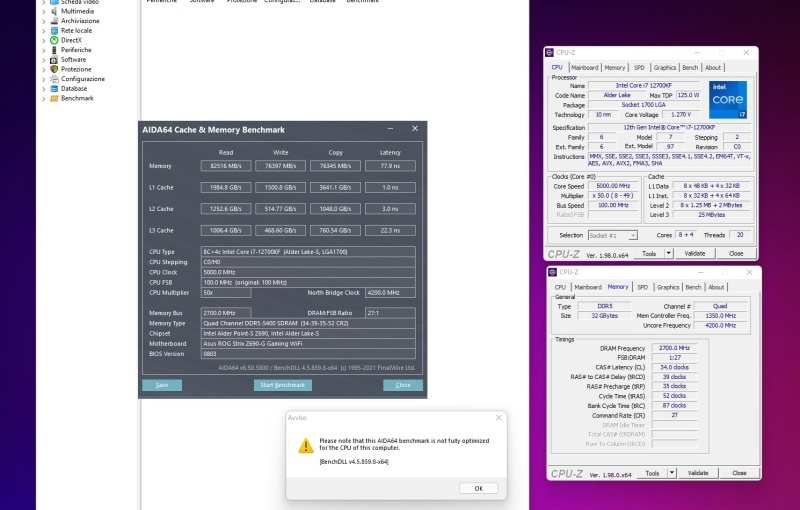Switch to CPU tab in bottom CPU-Z
Image resolution: width=800 pixels, height=510 pixels.
click(x=560, y=287)
